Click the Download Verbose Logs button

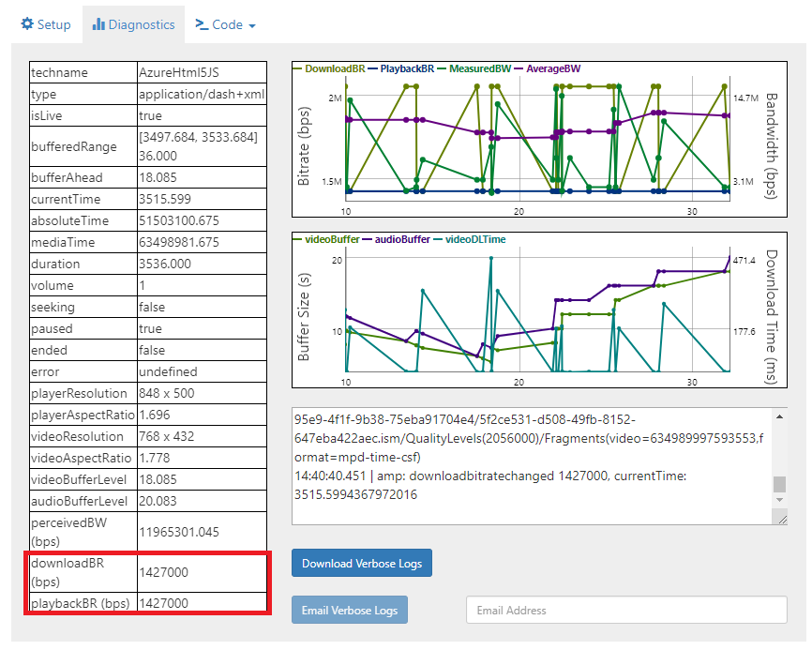362,563
